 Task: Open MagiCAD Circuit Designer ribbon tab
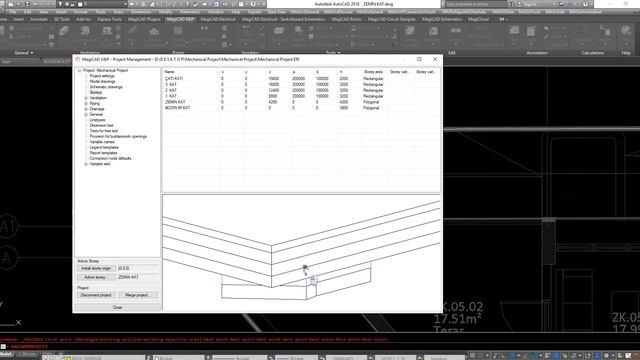(x=391, y=19)
